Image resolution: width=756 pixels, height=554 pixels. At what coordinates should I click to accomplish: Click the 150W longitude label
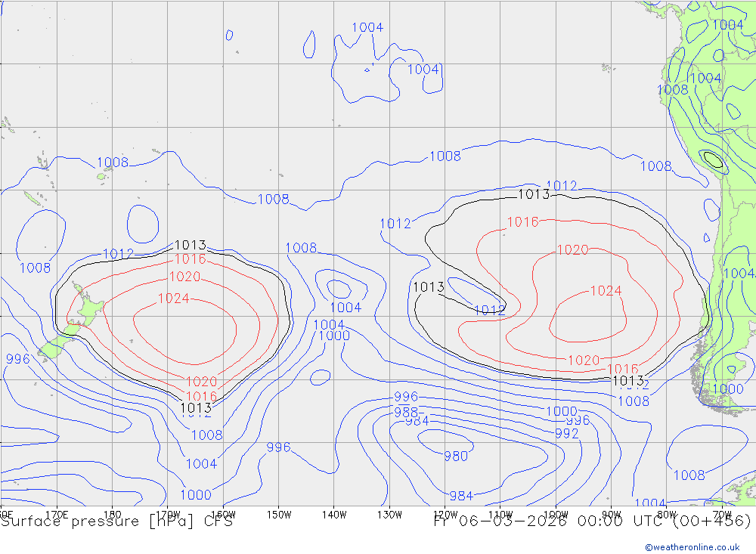tap(279, 515)
